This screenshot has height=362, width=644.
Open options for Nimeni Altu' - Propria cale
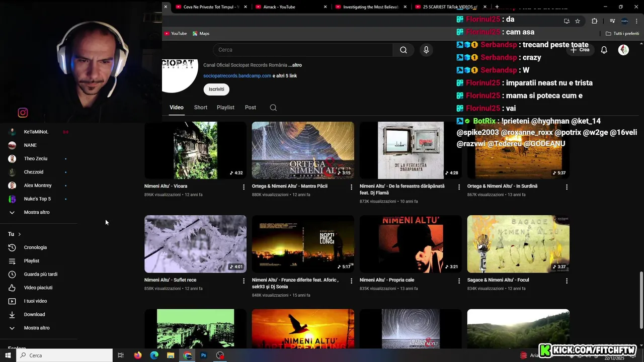tap(459, 281)
